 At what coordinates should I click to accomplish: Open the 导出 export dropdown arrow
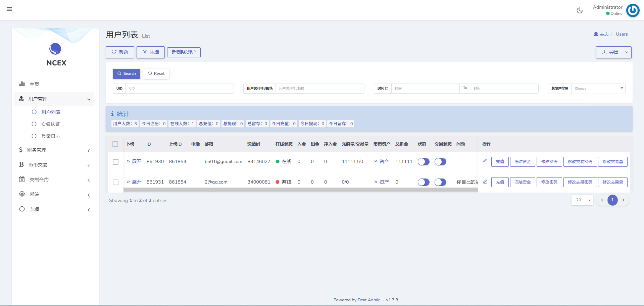point(627,52)
